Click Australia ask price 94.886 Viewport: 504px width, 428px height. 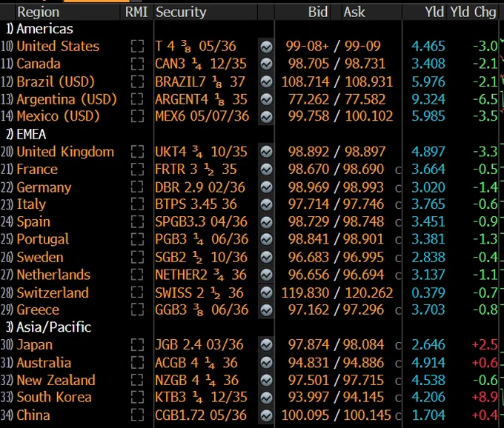click(363, 363)
